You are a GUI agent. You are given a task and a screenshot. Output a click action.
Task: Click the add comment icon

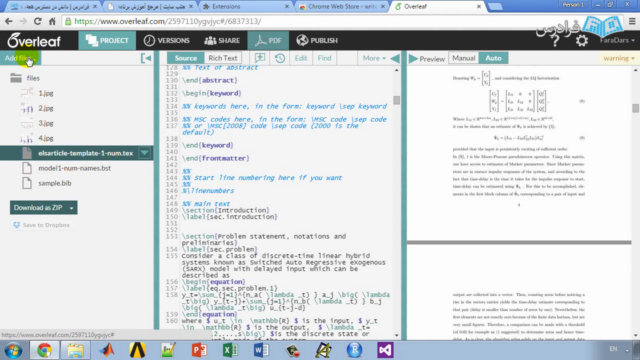[260, 58]
